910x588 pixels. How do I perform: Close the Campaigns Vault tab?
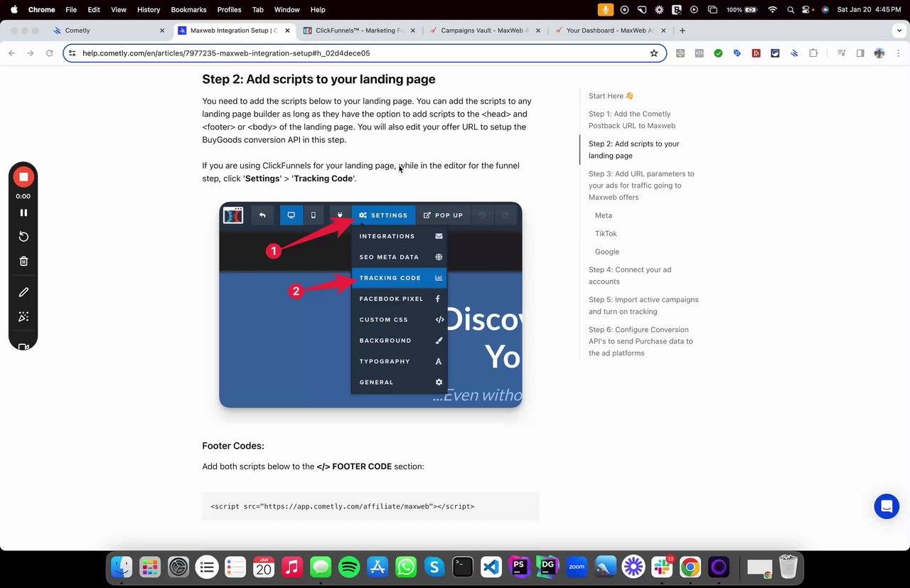point(538,31)
